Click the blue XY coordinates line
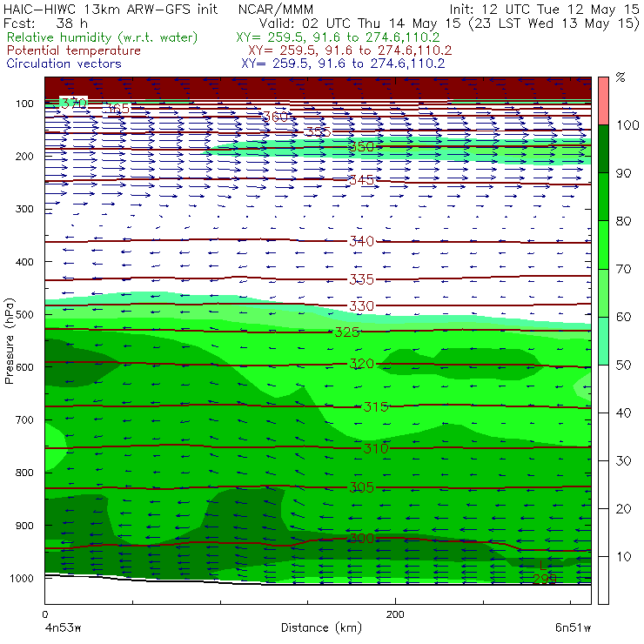 click(343, 64)
